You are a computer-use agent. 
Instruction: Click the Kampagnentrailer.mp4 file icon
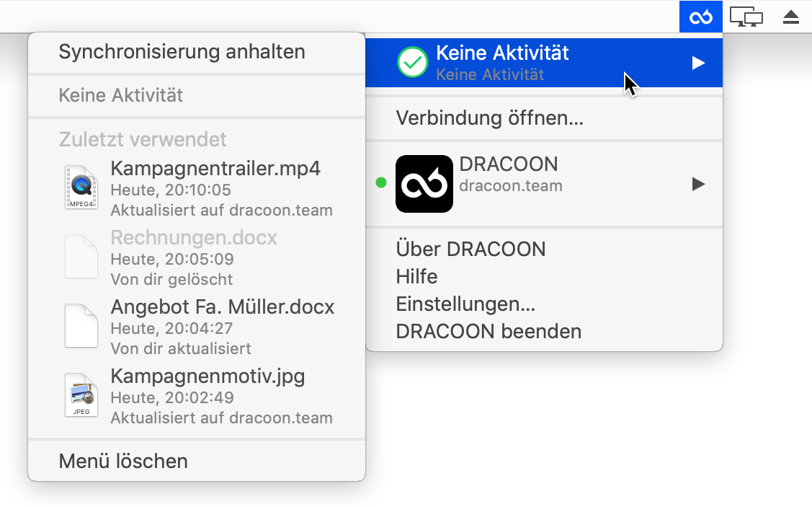(81, 187)
